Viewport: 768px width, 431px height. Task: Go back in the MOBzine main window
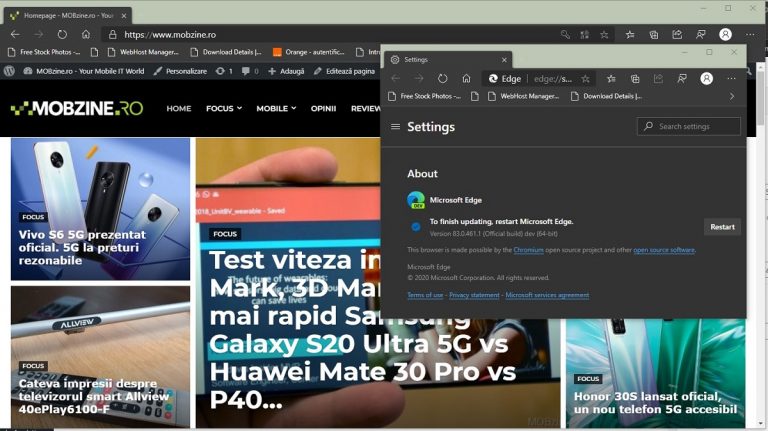pyautogui.click(x=15, y=34)
